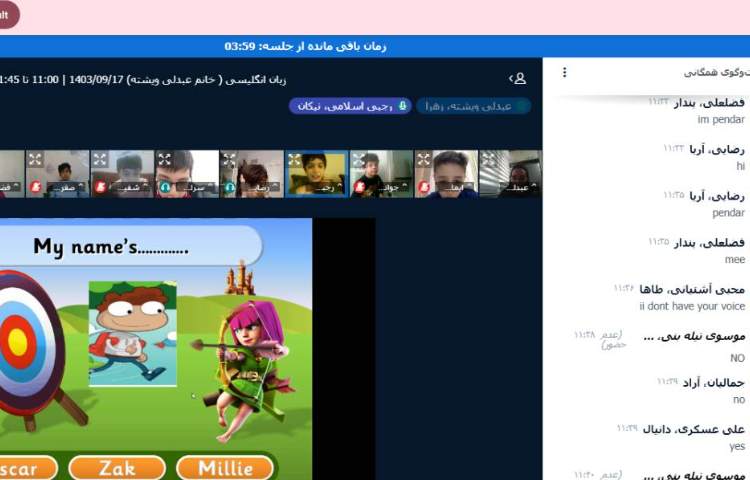Image resolution: width=750 pixels, height=480 pixels.
Task: Select the user chip عبدلی ویشته، زهرا
Action: click(x=473, y=106)
